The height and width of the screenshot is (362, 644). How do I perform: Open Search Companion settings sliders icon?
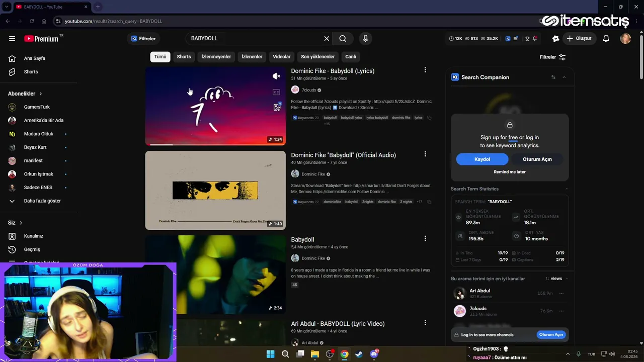(x=553, y=77)
